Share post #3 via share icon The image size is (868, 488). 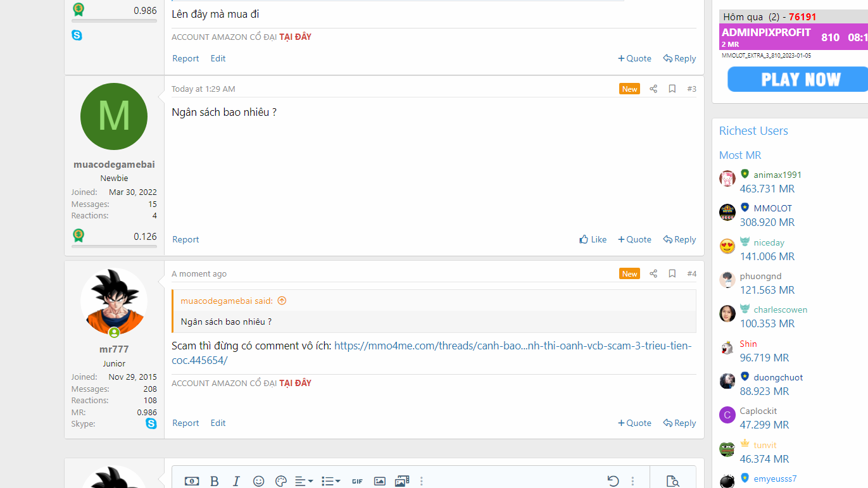[x=653, y=89]
